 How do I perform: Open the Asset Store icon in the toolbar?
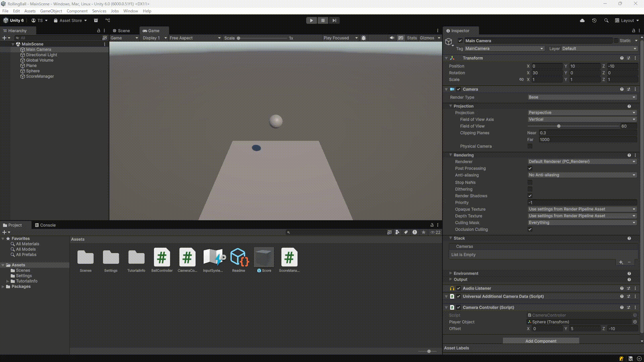(56, 20)
